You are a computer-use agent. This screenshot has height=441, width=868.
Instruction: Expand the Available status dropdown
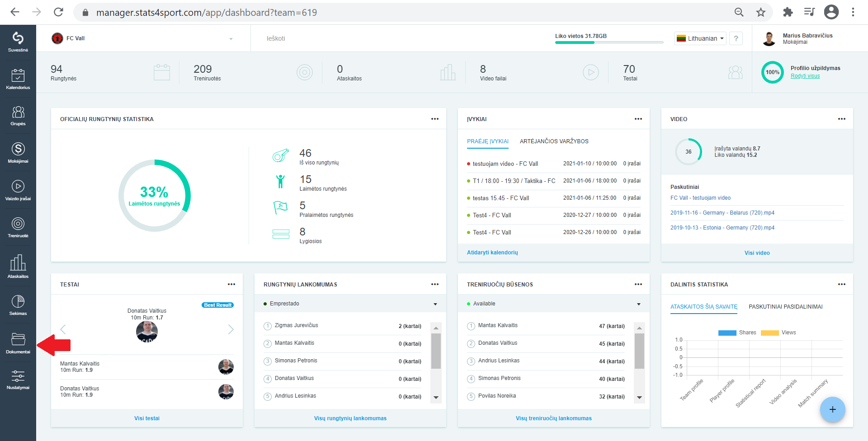554,304
